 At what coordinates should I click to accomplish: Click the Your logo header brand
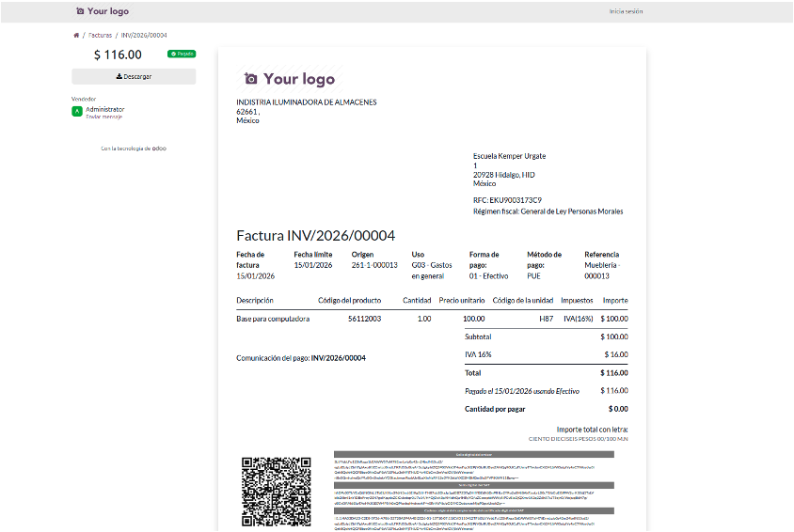(x=103, y=11)
